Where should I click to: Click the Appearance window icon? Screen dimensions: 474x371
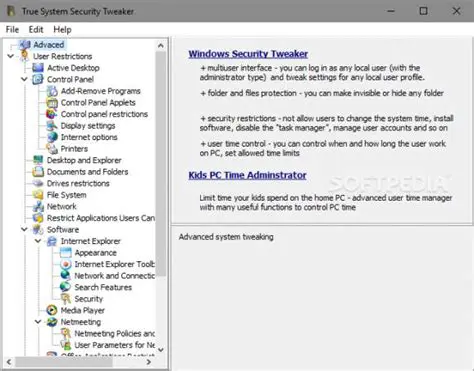[66, 253]
